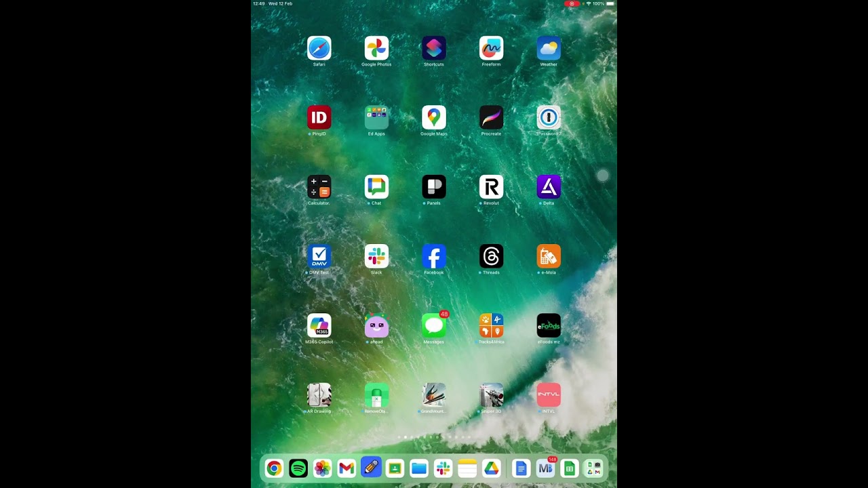
Task: Tap the battery indicator in status bar
Action: click(610, 3)
